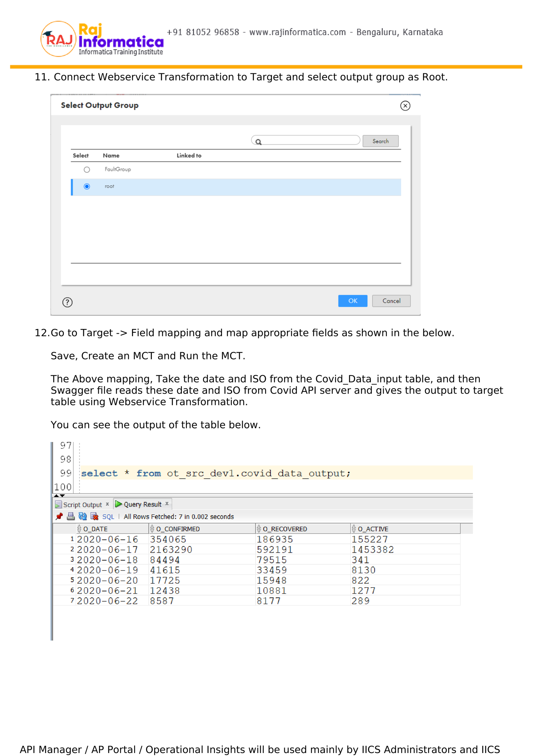Switch to the Query Result tab
The image size is (535, 756).
point(142,504)
